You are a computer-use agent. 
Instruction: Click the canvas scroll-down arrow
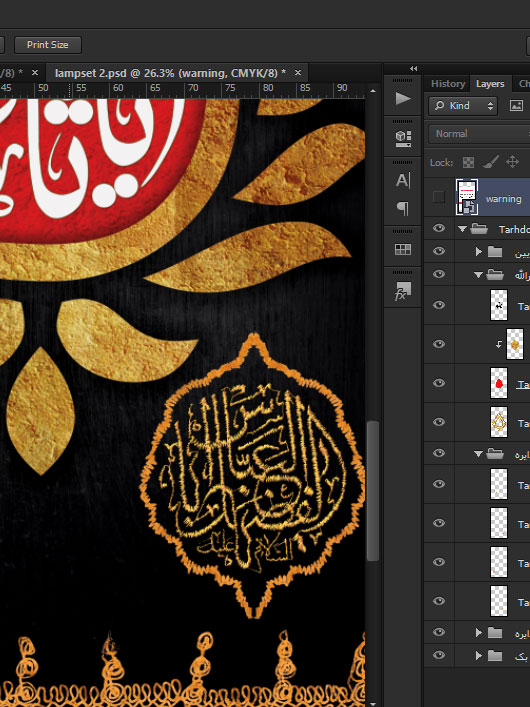pos(373,703)
